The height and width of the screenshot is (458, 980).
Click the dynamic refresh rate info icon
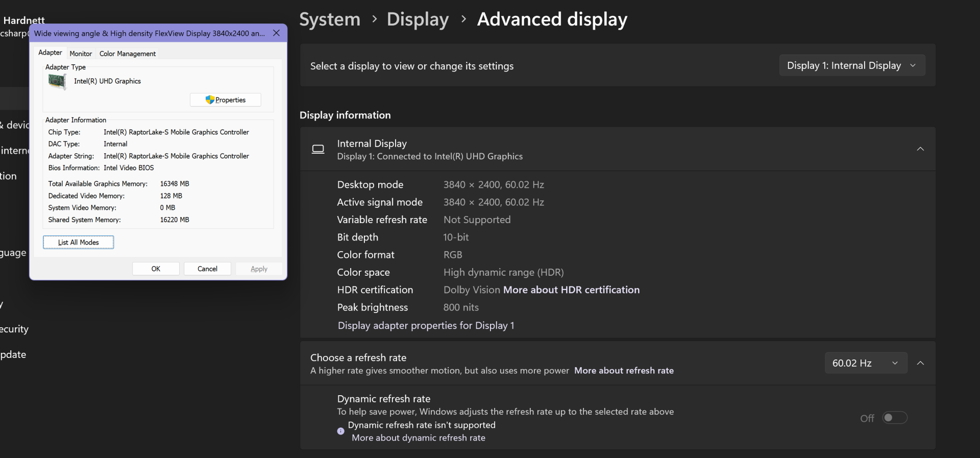click(x=340, y=431)
